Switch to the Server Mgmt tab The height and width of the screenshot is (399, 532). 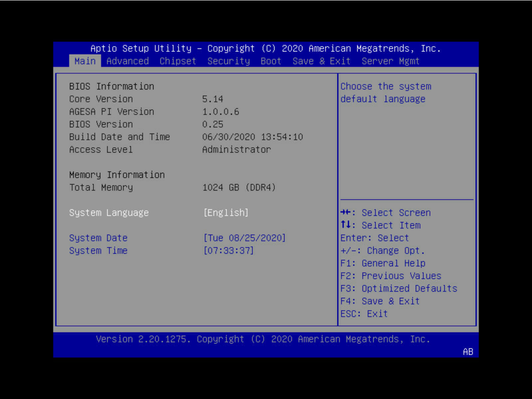(391, 61)
